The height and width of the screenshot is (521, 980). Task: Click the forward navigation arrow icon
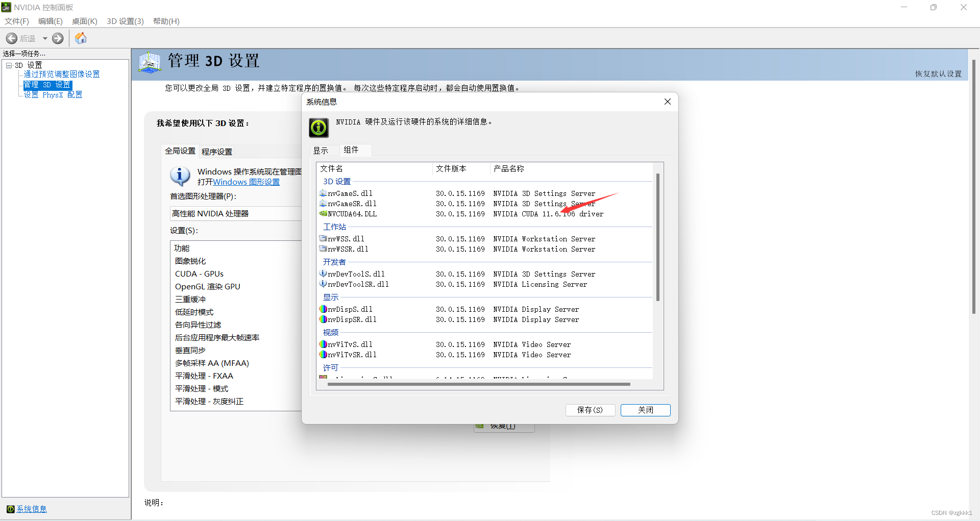pos(58,38)
